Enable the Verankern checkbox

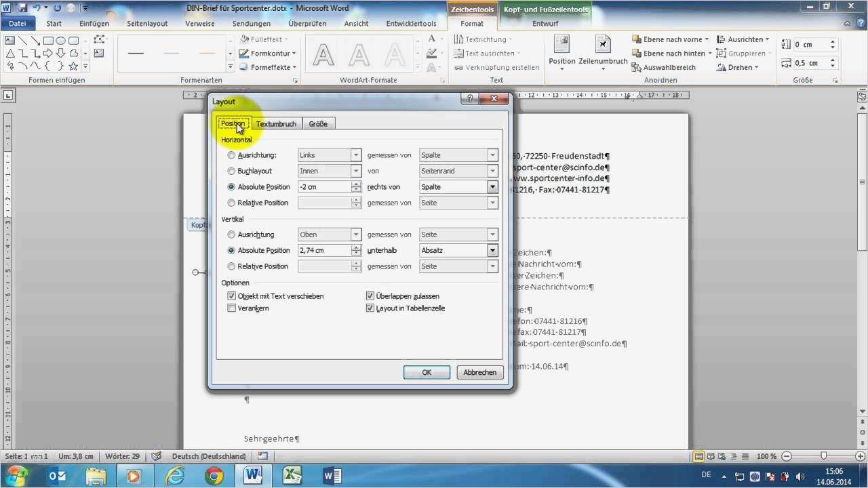pyautogui.click(x=231, y=308)
